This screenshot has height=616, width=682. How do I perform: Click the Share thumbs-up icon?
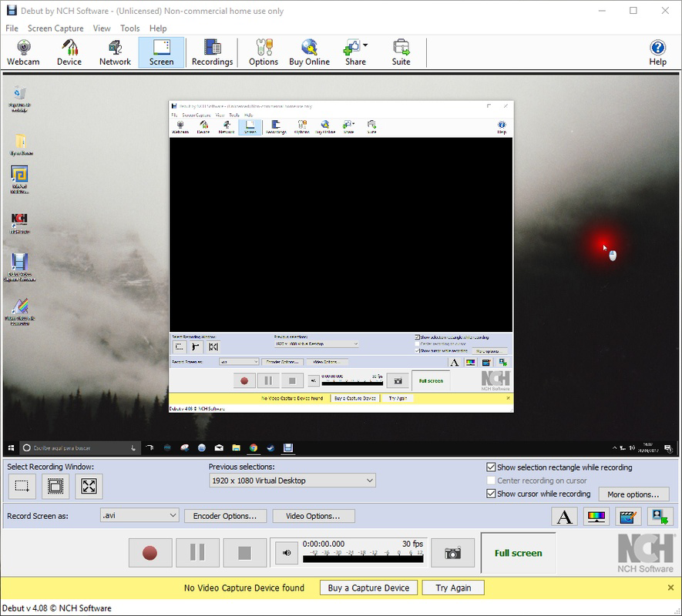[x=351, y=46]
